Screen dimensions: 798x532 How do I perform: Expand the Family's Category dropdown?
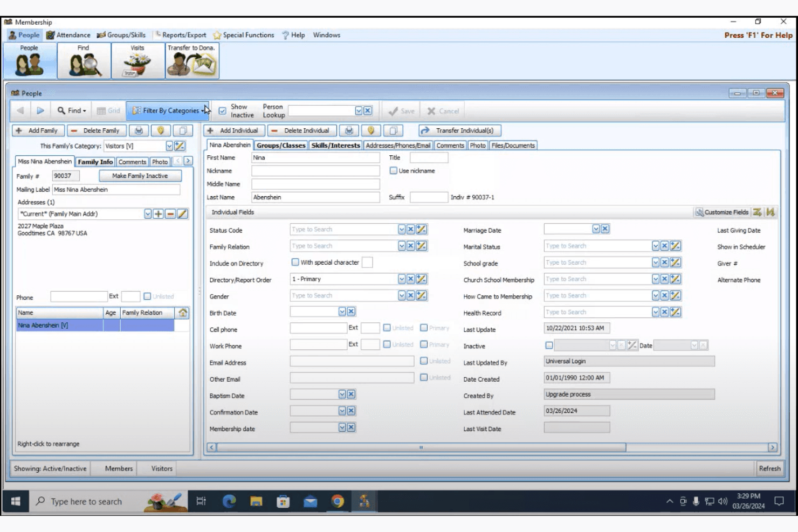pyautogui.click(x=169, y=146)
